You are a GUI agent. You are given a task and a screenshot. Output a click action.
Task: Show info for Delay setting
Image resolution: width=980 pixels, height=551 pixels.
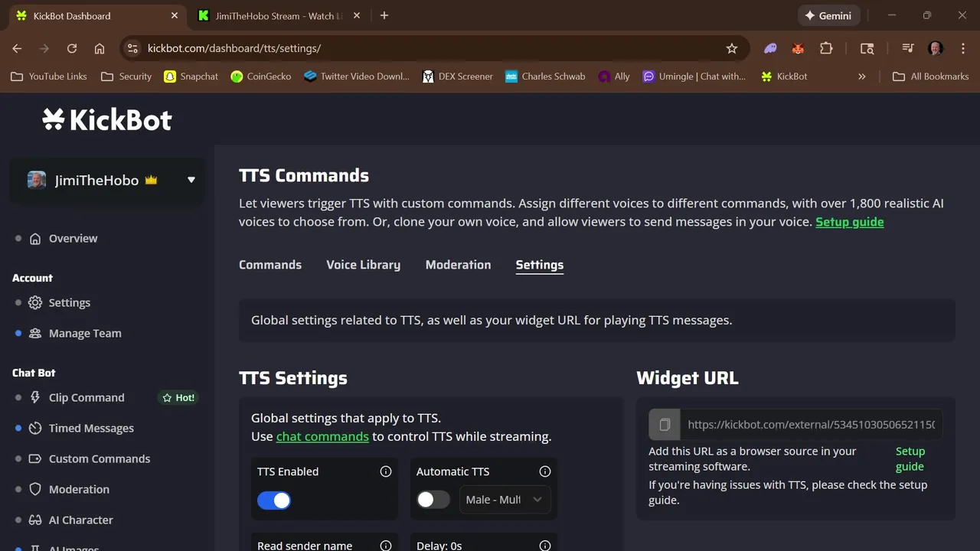coord(545,546)
